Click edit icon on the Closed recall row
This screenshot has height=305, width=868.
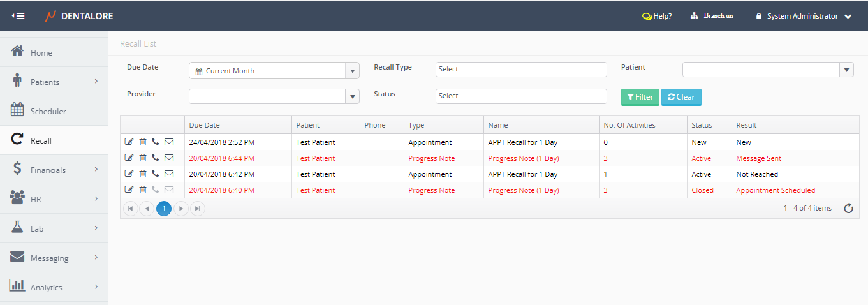129,190
